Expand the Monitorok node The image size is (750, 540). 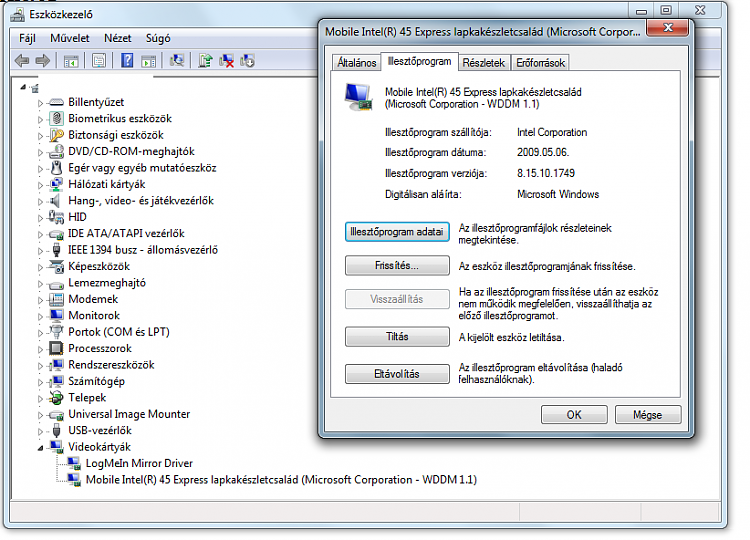41,316
